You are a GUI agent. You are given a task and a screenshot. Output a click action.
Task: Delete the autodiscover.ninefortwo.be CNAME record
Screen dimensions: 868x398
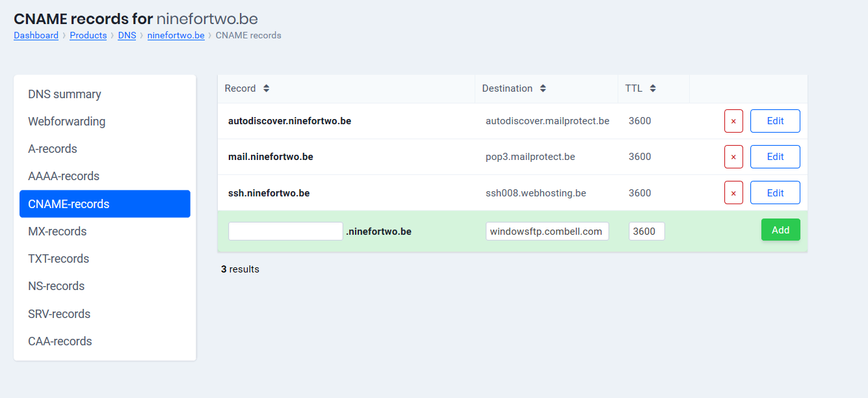pos(733,121)
